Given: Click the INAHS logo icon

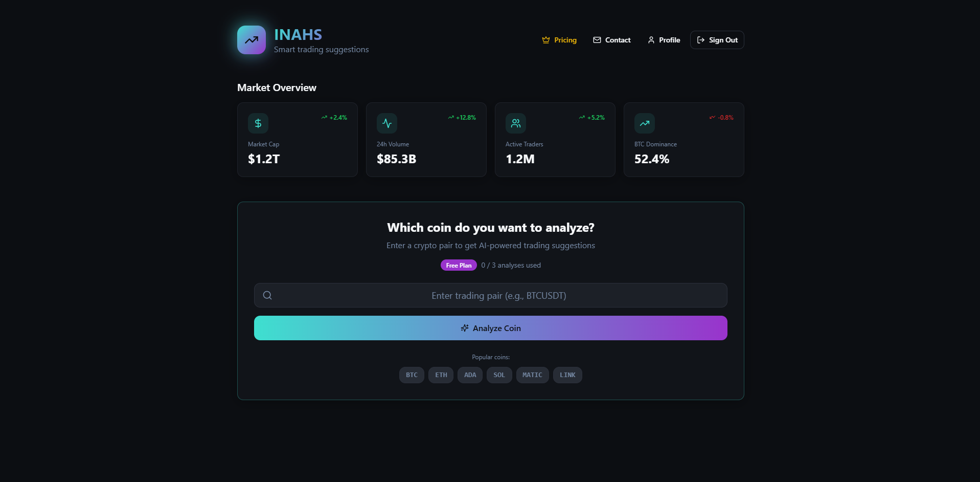Looking at the screenshot, I should pyautogui.click(x=251, y=39).
